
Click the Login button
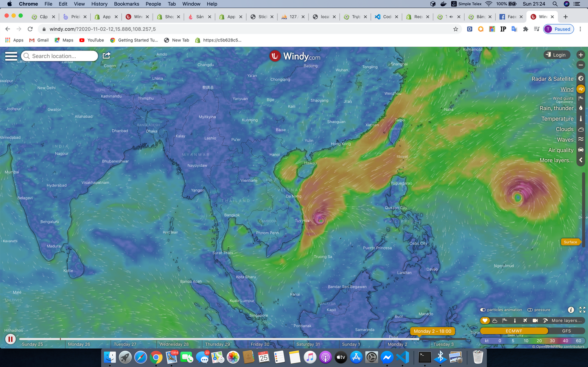point(557,55)
